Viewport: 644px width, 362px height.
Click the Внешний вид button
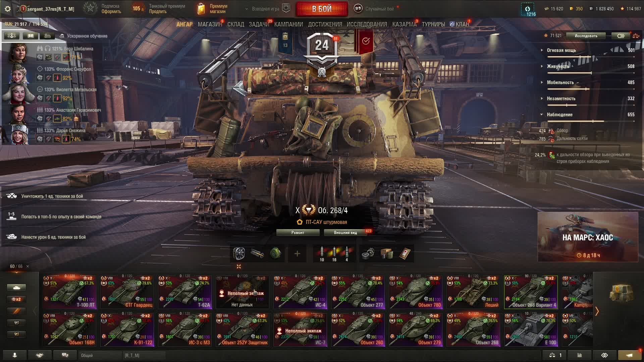pyautogui.click(x=345, y=233)
